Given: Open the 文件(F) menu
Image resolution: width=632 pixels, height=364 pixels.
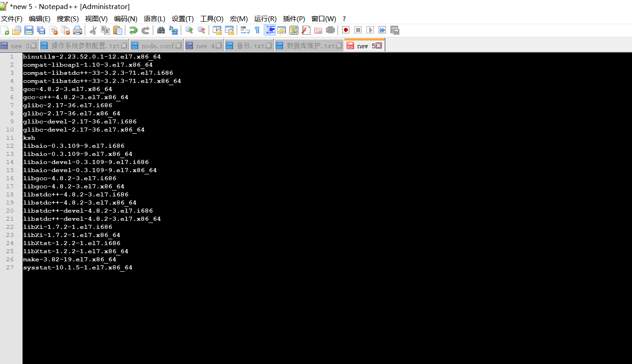Looking at the screenshot, I should click(12, 19).
